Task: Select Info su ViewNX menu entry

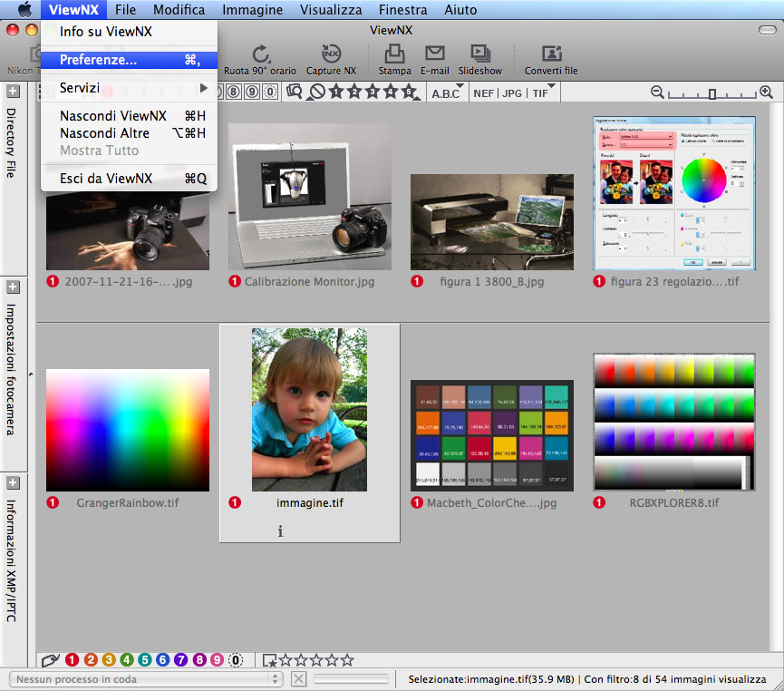Action: point(129,32)
